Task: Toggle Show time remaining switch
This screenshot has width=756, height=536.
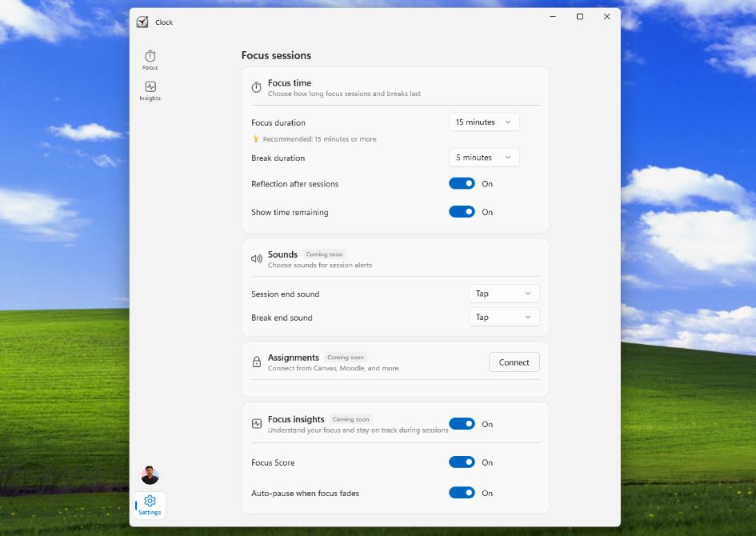Action: pyautogui.click(x=462, y=212)
